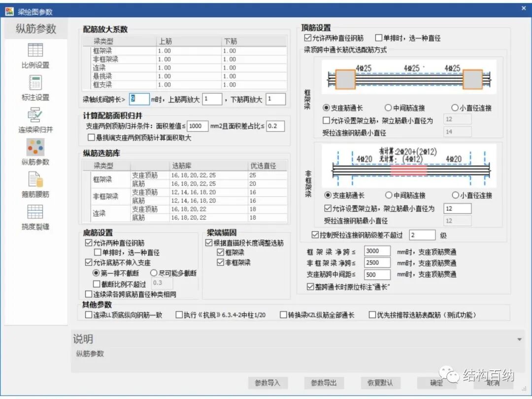
Task: Select the 尽可能多截断 radio in 底筋设置
Action: pyautogui.click(x=153, y=273)
